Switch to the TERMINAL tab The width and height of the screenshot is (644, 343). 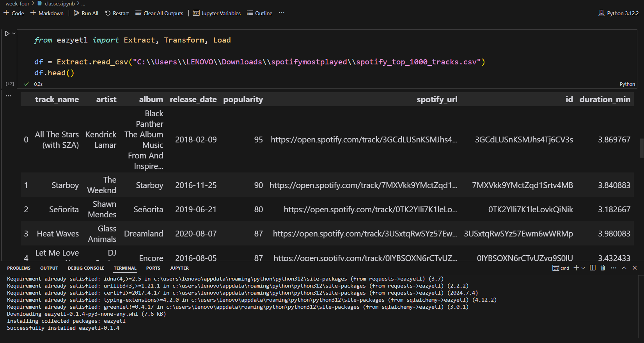pyautogui.click(x=125, y=268)
